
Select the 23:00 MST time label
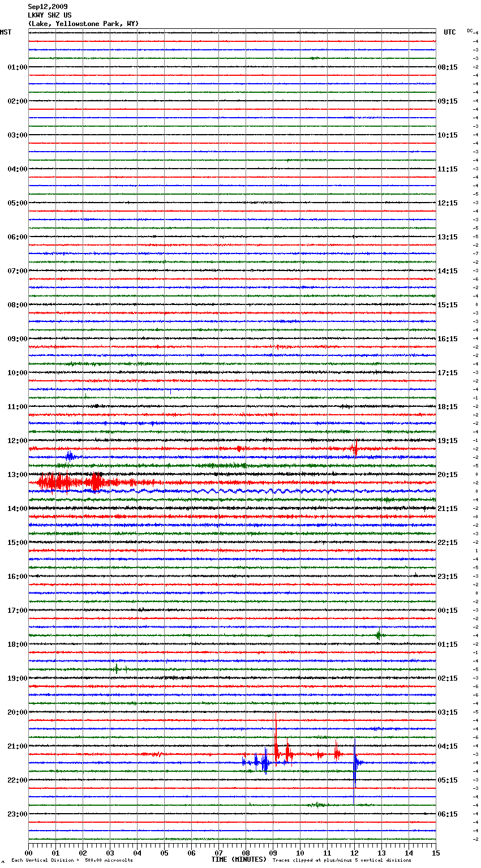pos(17,814)
